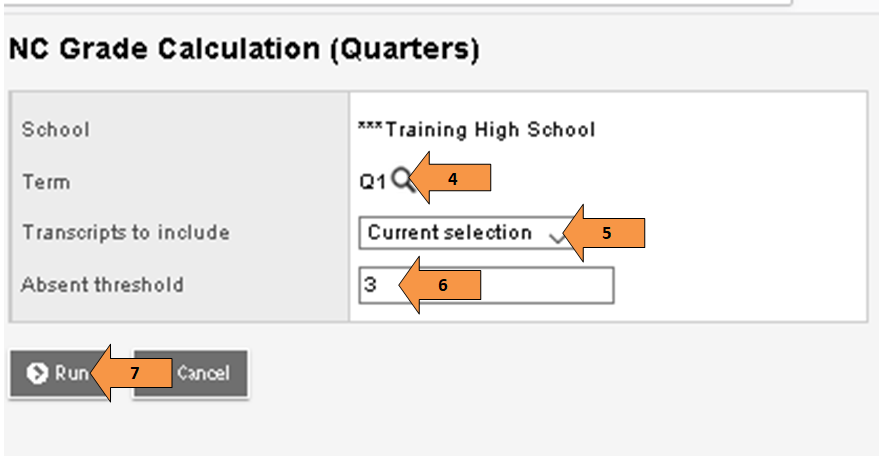Click the School field label
This screenshot has width=884, height=456.
click(56, 130)
